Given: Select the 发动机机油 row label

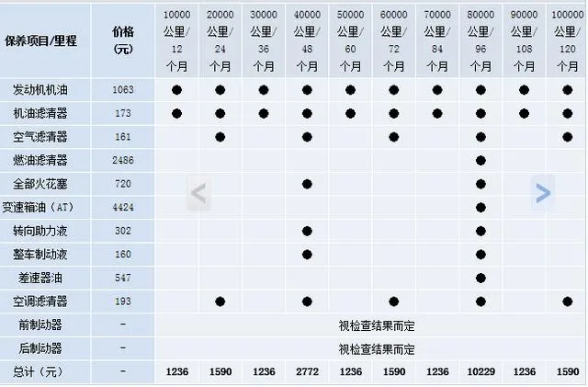Looking at the screenshot, I should tap(40, 90).
